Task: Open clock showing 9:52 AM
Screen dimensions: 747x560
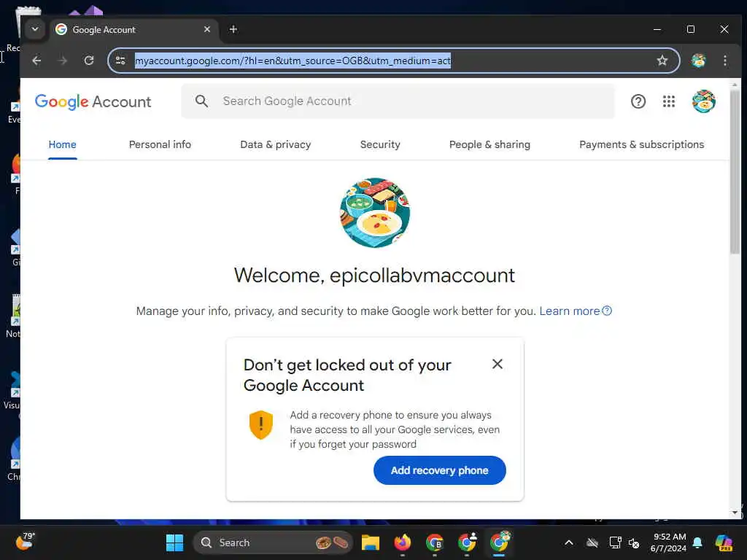Action: pyautogui.click(x=668, y=542)
